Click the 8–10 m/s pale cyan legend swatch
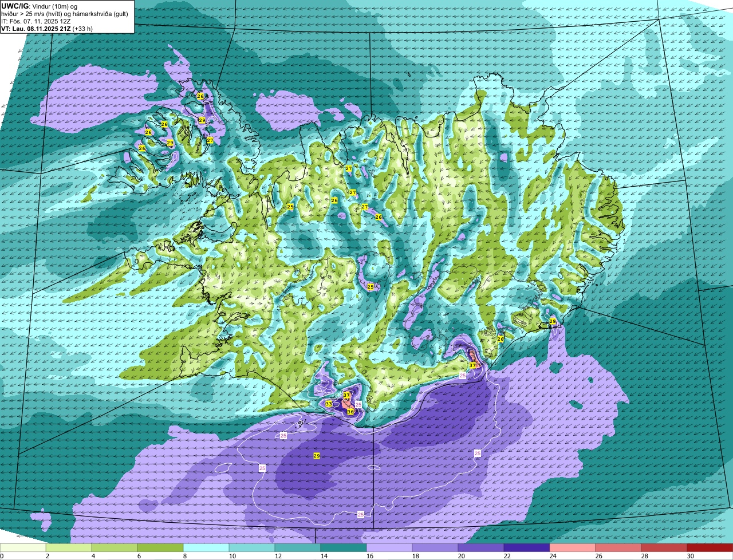The image size is (733, 560). click(x=206, y=548)
